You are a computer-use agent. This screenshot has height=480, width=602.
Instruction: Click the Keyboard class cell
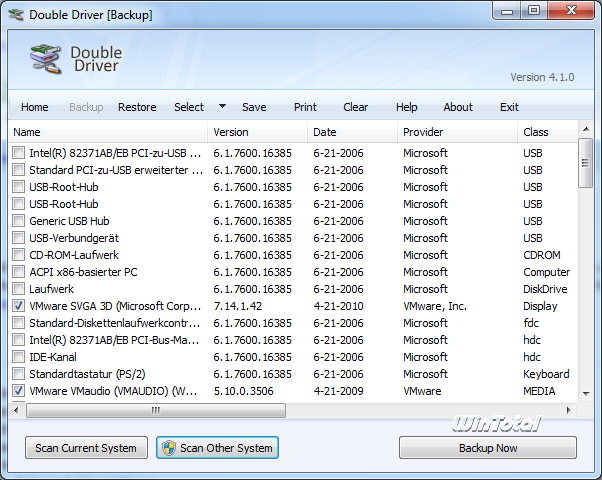(x=546, y=374)
